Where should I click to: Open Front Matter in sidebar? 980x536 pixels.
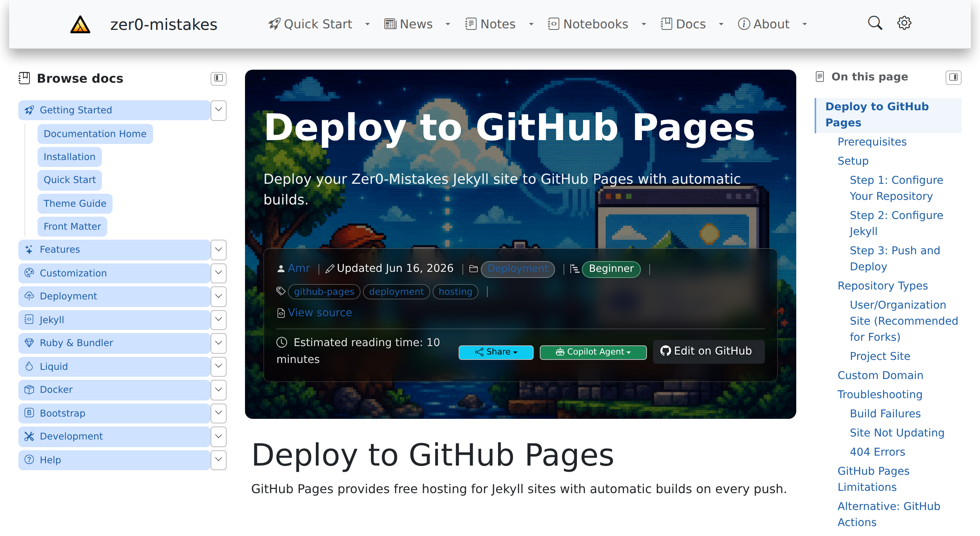(72, 227)
